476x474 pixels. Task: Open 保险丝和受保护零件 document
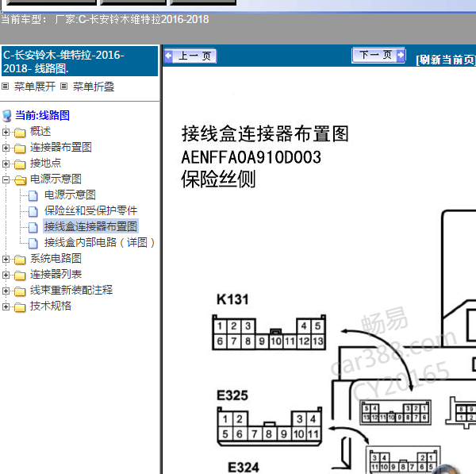coord(90,210)
